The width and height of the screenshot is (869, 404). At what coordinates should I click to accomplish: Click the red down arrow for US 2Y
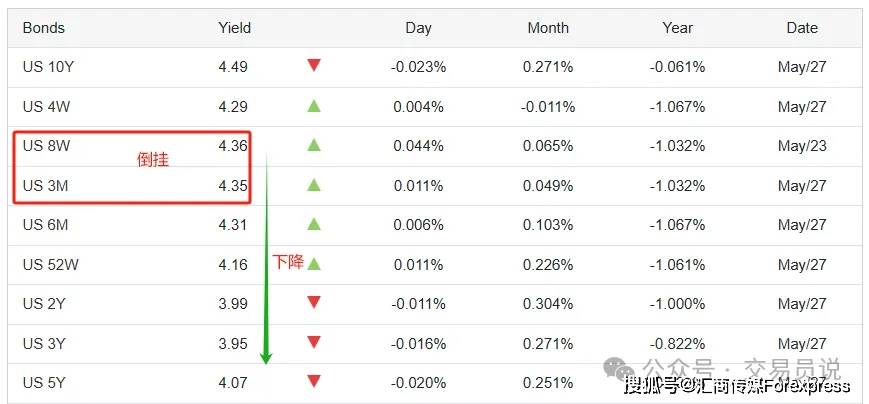(x=314, y=303)
